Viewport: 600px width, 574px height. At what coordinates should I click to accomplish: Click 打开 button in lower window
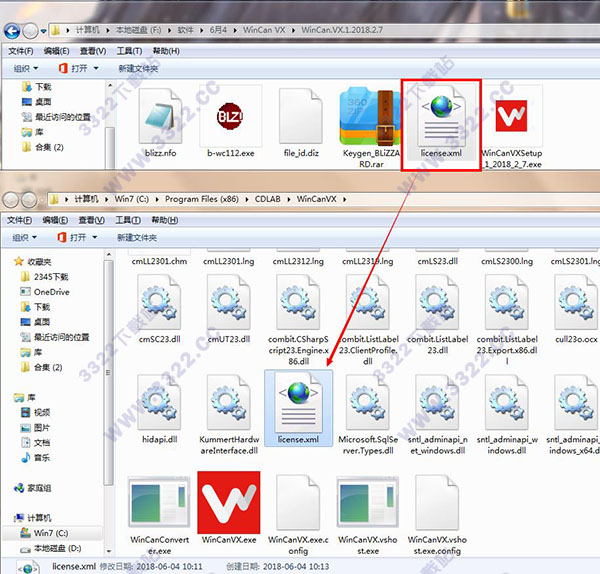pos(72,238)
